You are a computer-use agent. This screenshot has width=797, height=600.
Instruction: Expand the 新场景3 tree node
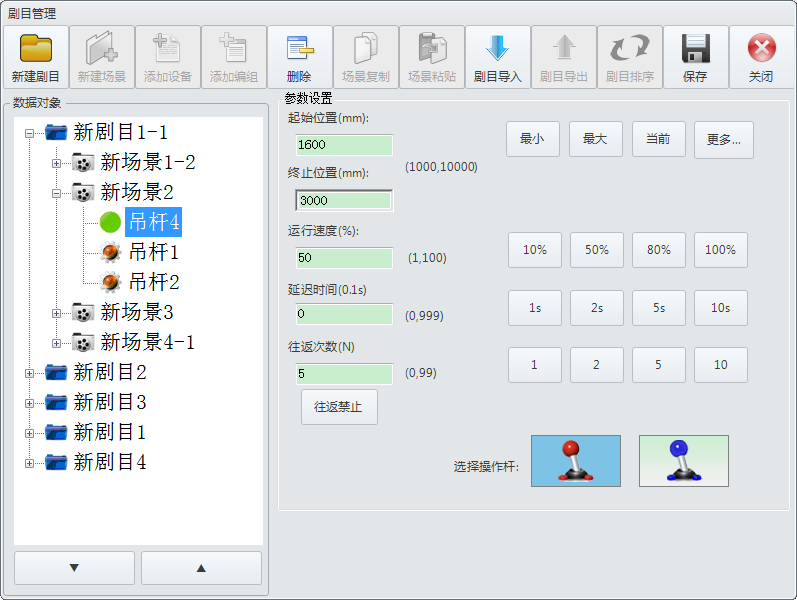pyautogui.click(x=57, y=313)
